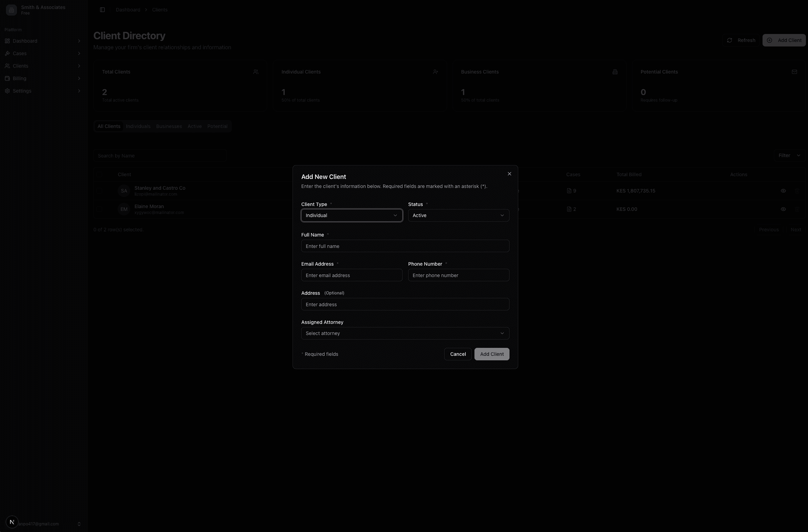Switch to the Individuals tab

click(138, 126)
